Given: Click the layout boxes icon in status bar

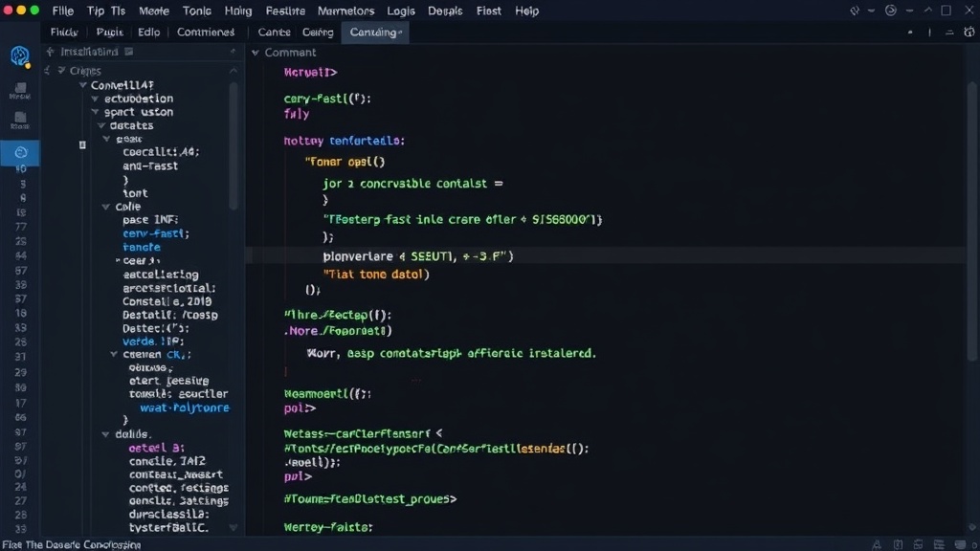Looking at the screenshot, I should pos(918,545).
